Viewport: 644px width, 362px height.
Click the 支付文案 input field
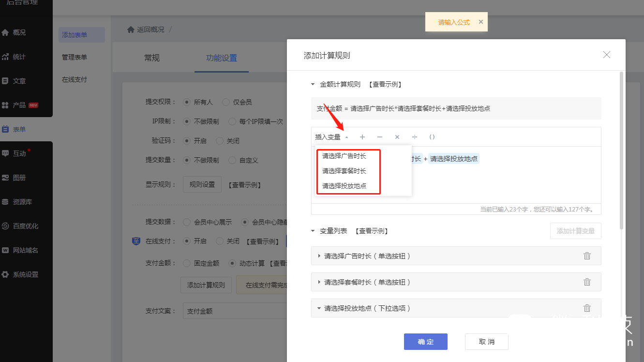(x=235, y=311)
